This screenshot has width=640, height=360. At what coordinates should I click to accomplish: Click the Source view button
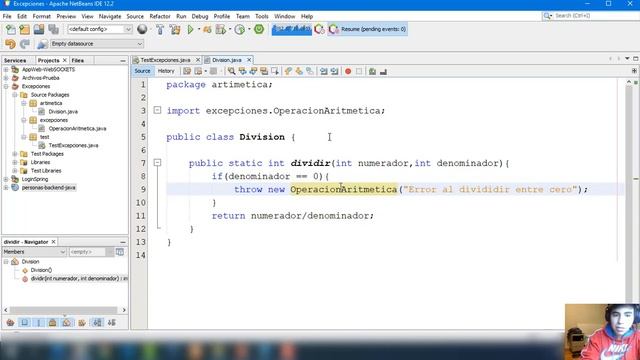point(142,71)
